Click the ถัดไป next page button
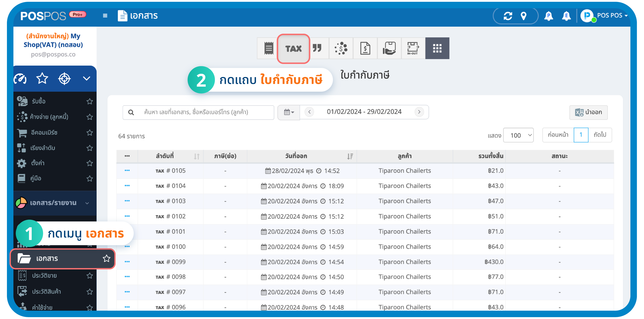Viewport: 644px width, 319px height. (600, 135)
